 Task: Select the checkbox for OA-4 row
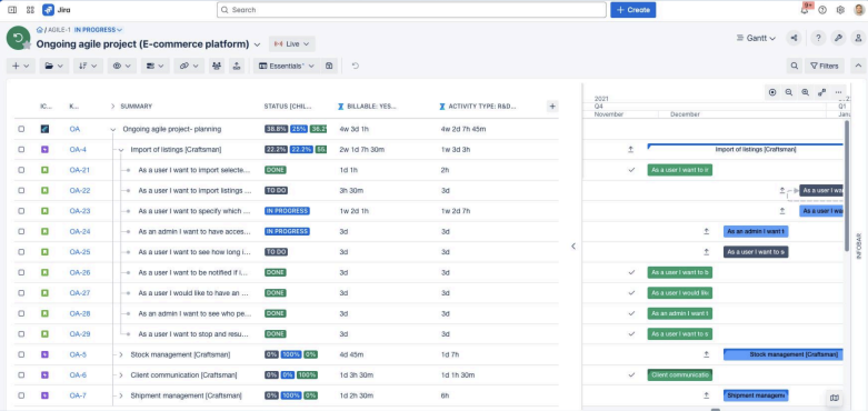(x=21, y=149)
